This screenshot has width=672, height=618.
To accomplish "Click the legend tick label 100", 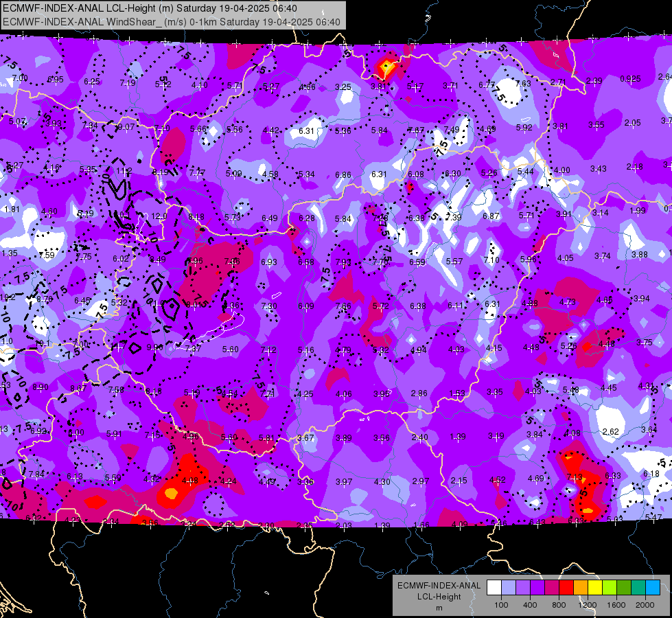I will 501,605.
